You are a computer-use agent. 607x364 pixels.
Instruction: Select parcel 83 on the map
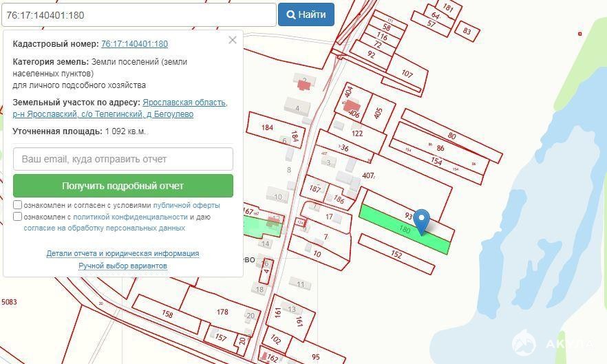pyautogui.click(x=467, y=31)
